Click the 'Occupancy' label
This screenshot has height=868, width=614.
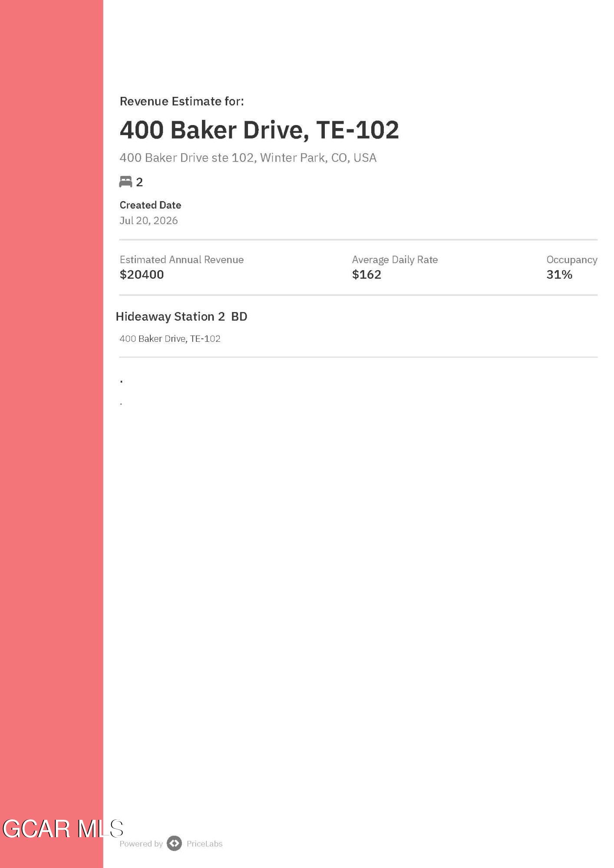tap(572, 260)
